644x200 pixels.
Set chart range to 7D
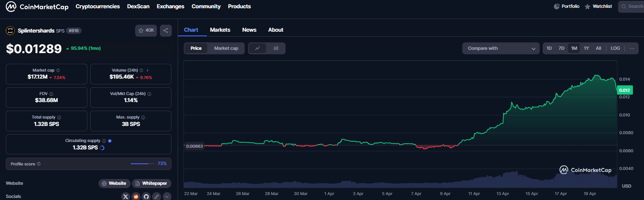pyautogui.click(x=561, y=48)
